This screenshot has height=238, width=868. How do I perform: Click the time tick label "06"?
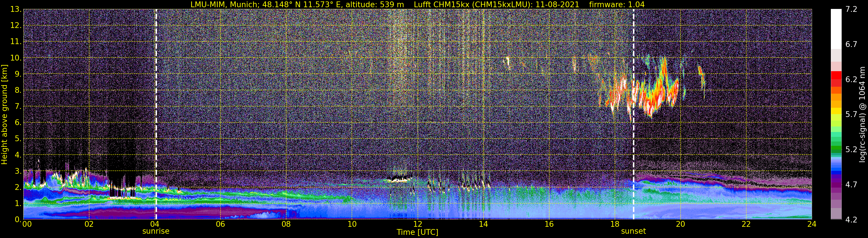coord(220,224)
